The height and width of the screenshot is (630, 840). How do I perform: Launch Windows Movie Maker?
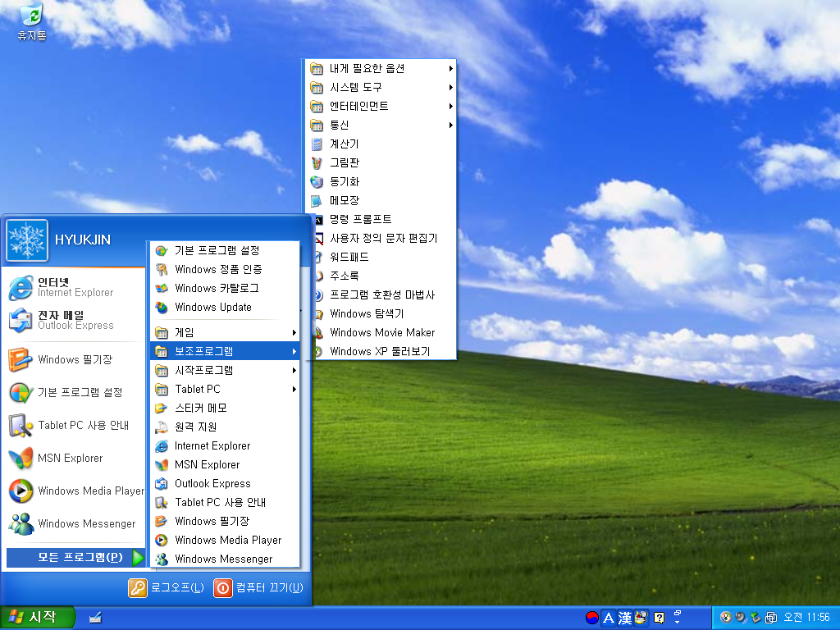pyautogui.click(x=386, y=333)
